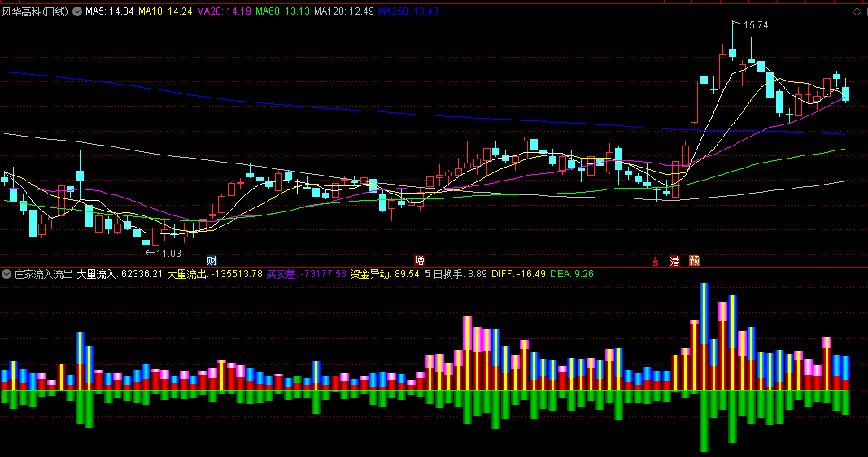The width and height of the screenshot is (868, 457).
Task: Click the diamond icon at chart top-right corner
Action: click(857, 11)
